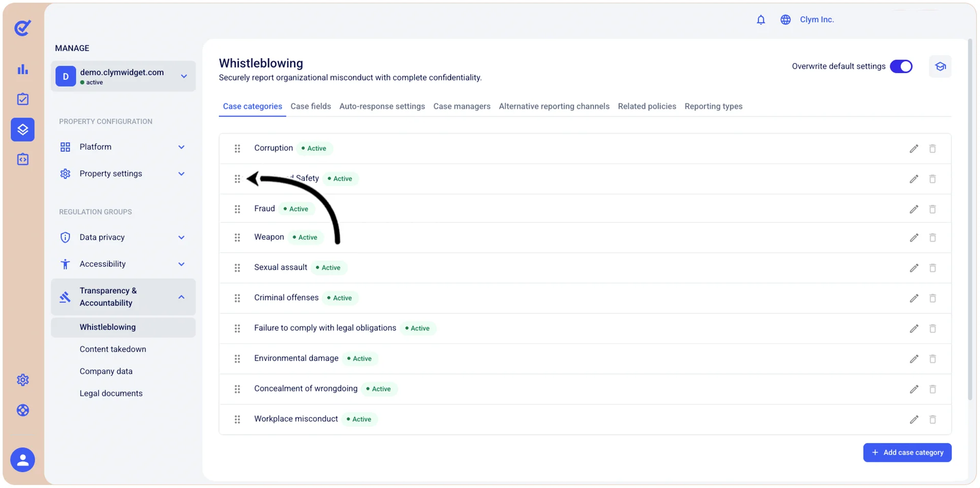Edit the Environmental damage category
The image size is (980, 488).
tap(914, 359)
